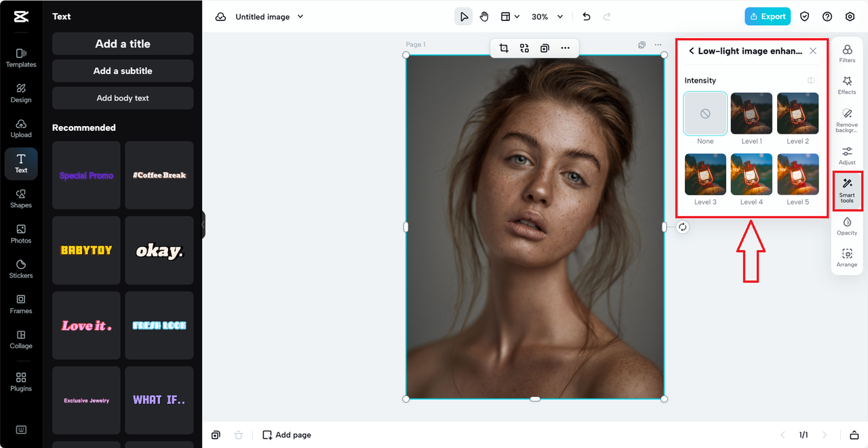This screenshot has width=868, height=448.
Task: Open keyboard shortcuts icon at sidebar bottom
Action: (x=21, y=430)
